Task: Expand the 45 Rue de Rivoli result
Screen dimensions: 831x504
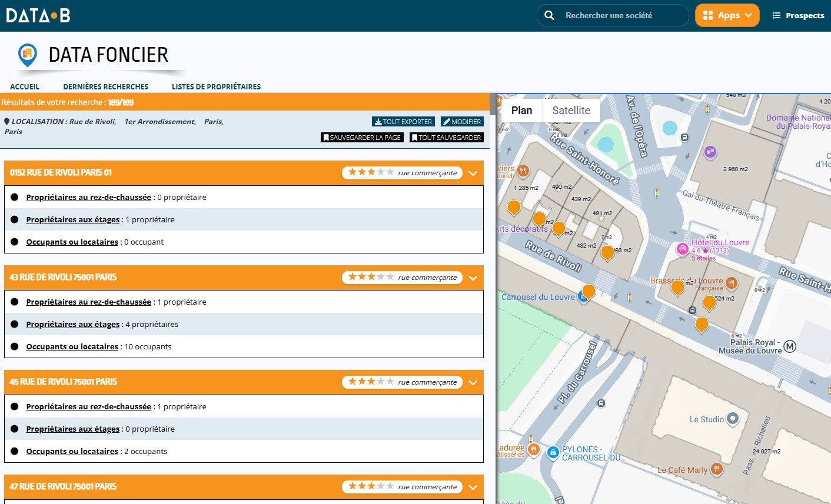Action: pos(473,383)
